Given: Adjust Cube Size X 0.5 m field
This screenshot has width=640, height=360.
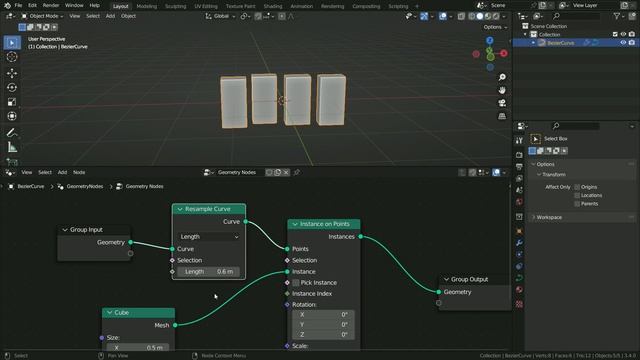Looking at the screenshot, I should (x=138, y=348).
